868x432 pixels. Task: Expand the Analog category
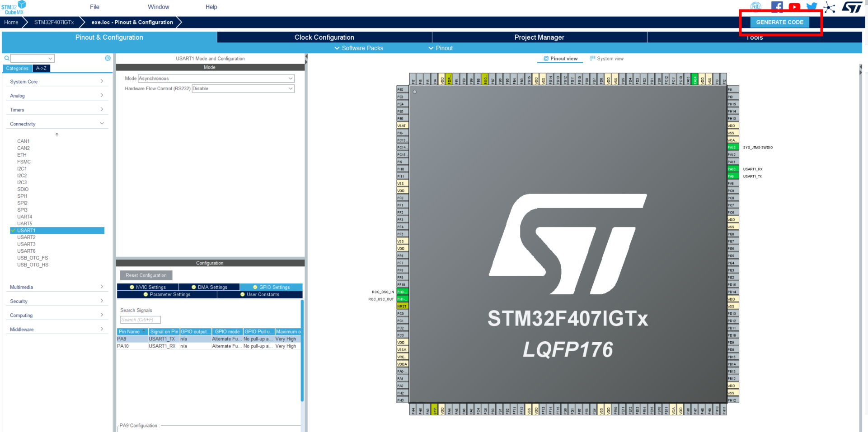[x=57, y=96]
